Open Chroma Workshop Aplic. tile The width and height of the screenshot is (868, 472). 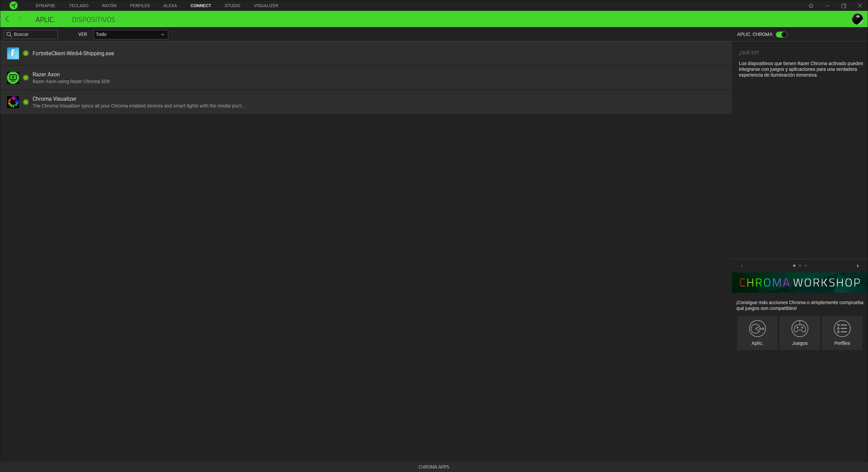tap(757, 333)
